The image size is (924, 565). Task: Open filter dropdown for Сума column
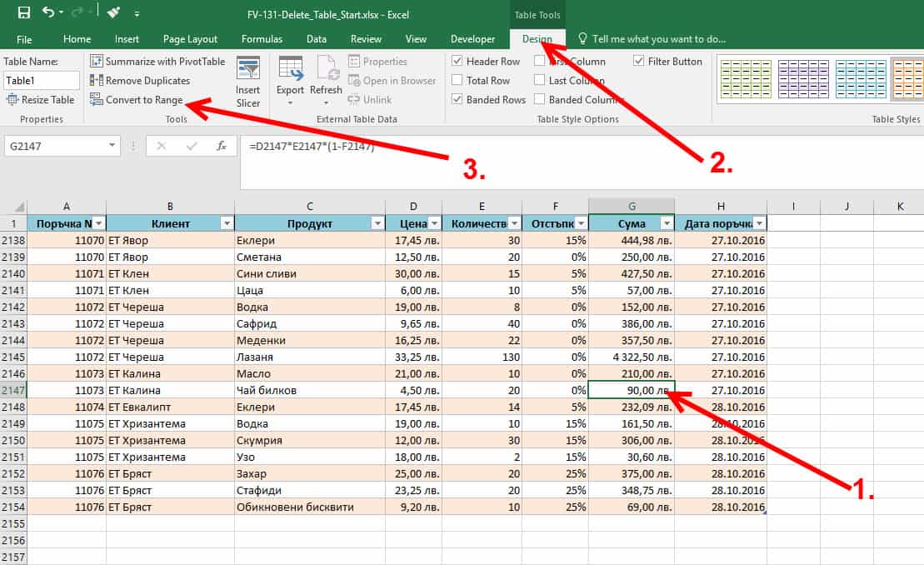pyautogui.click(x=667, y=223)
